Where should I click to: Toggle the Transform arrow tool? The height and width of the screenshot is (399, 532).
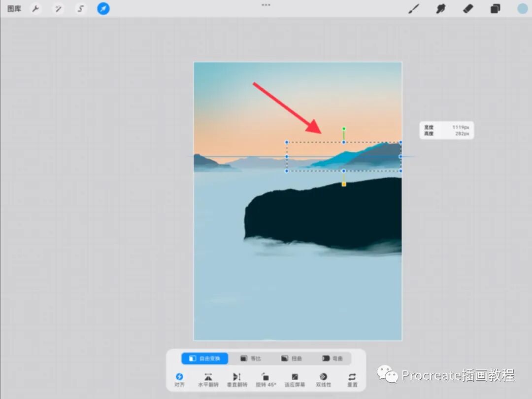(x=103, y=8)
